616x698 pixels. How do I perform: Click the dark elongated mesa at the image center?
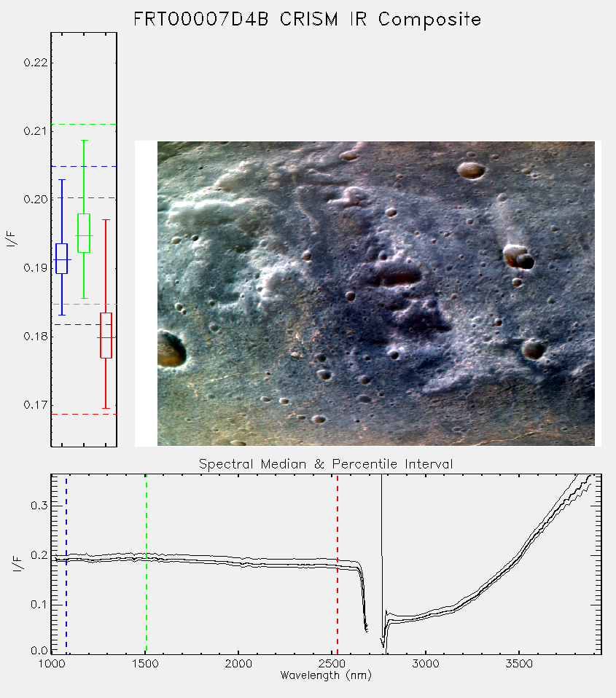(x=399, y=275)
